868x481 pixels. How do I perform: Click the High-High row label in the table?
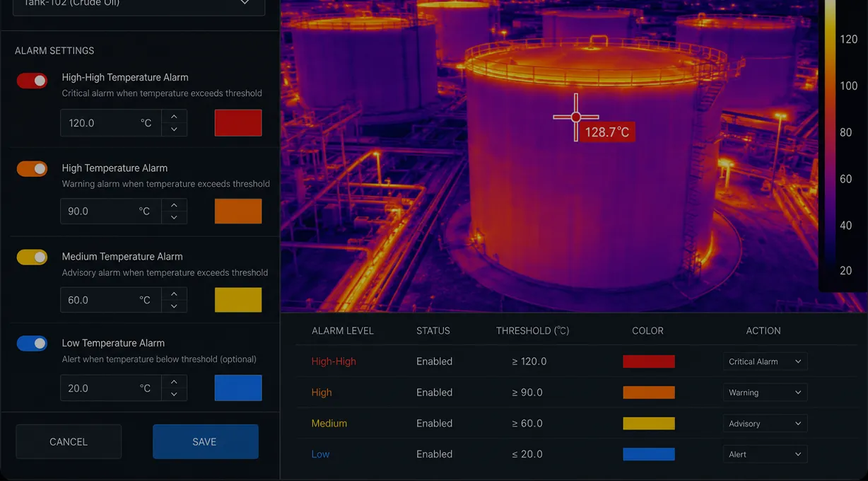(334, 361)
